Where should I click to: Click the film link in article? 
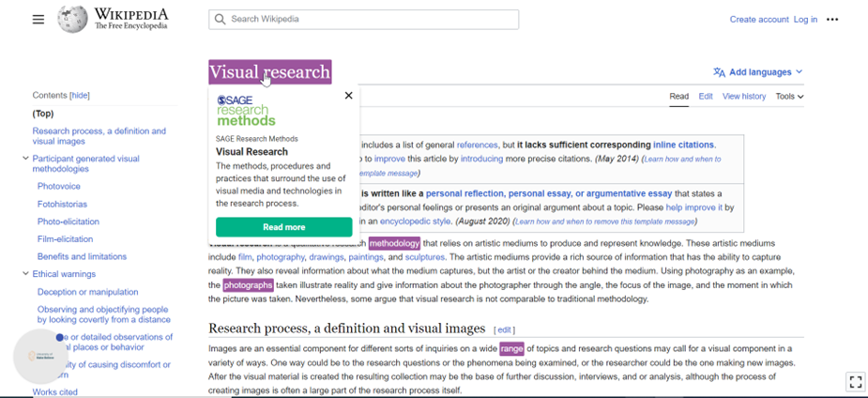[245, 257]
